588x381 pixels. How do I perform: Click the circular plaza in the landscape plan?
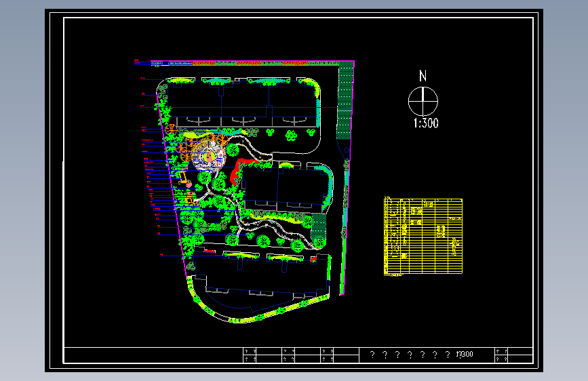[x=208, y=156]
